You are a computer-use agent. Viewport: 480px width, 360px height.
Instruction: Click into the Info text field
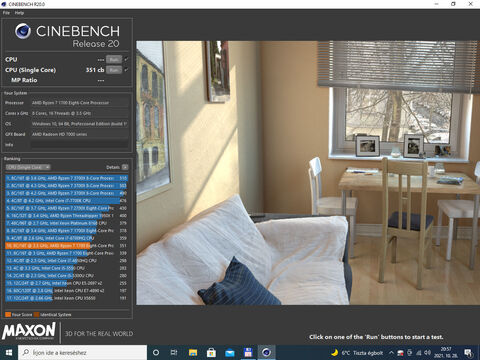[x=79, y=144]
